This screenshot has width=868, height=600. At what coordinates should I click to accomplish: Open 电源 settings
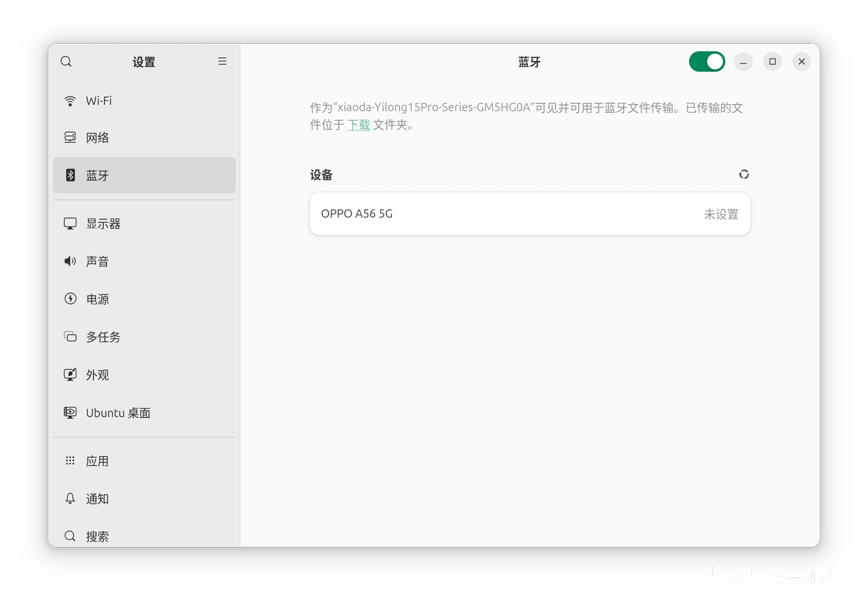click(x=144, y=299)
